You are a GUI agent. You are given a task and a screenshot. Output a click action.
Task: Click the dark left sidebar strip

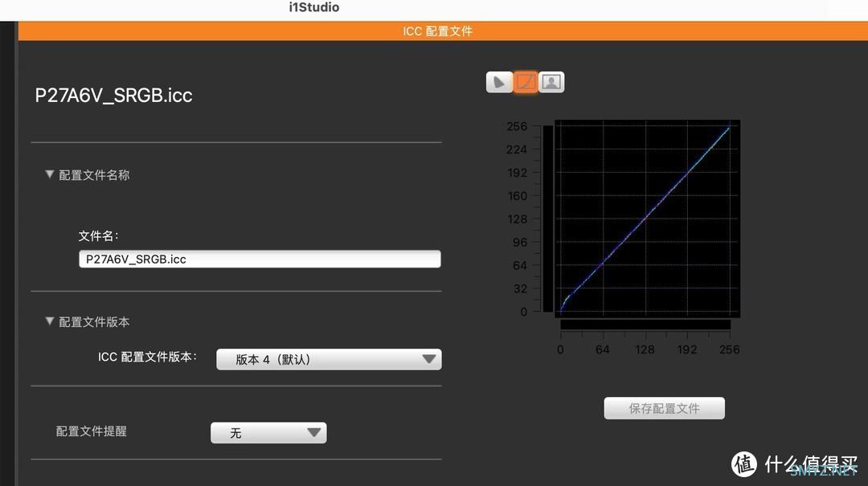[9, 241]
